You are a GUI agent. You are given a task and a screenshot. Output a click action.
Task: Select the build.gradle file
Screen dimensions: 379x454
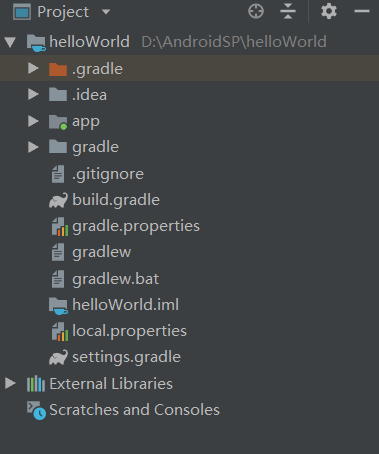(116, 200)
